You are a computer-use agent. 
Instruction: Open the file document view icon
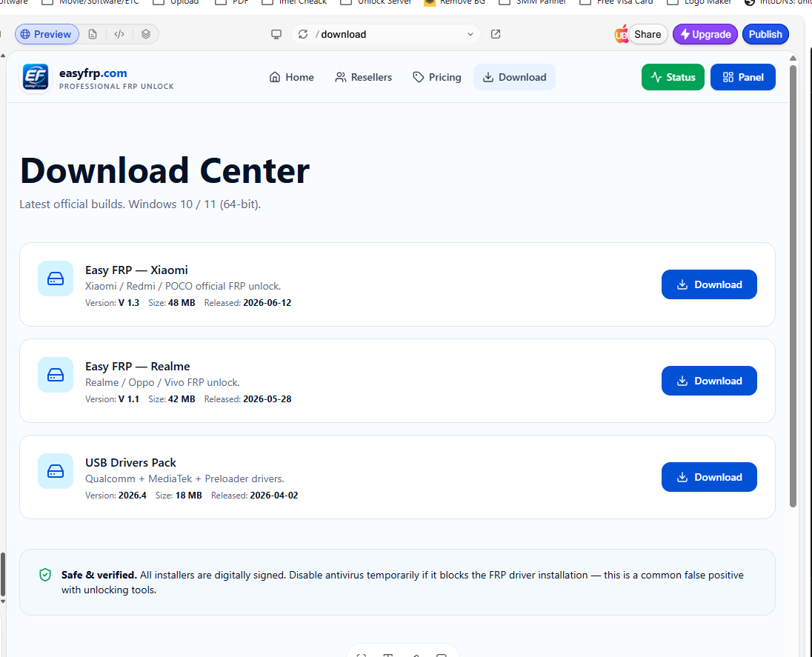(x=93, y=34)
